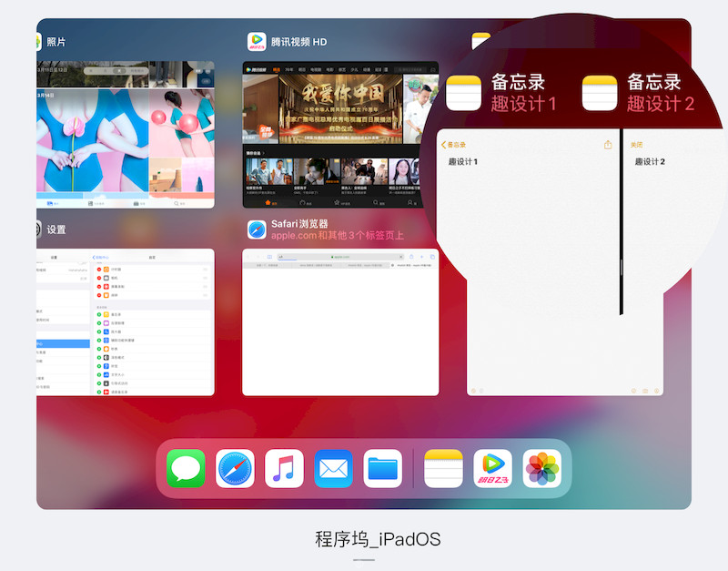This screenshot has height=571, width=728.
Task: Expand 猜你会追 section chevron in Tencent Video
Action: 264,153
